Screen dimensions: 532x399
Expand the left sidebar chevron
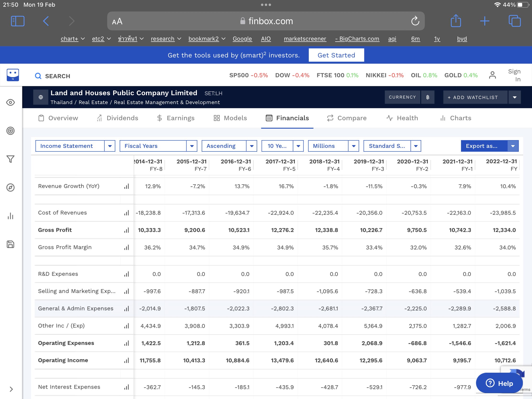click(x=11, y=389)
